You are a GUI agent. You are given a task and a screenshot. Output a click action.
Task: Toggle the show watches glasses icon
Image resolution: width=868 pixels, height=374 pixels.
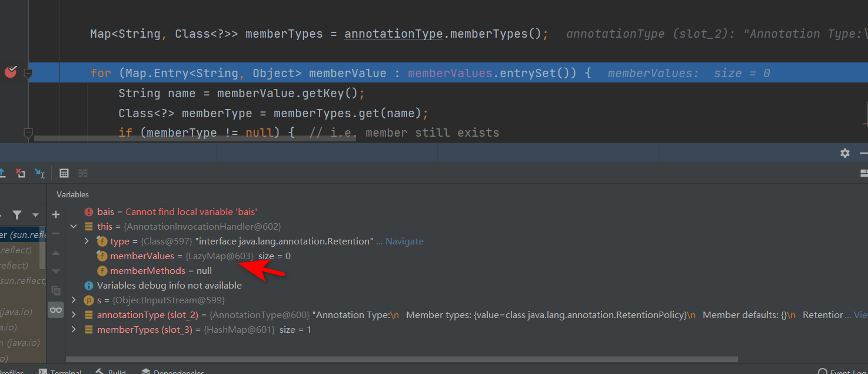point(56,310)
